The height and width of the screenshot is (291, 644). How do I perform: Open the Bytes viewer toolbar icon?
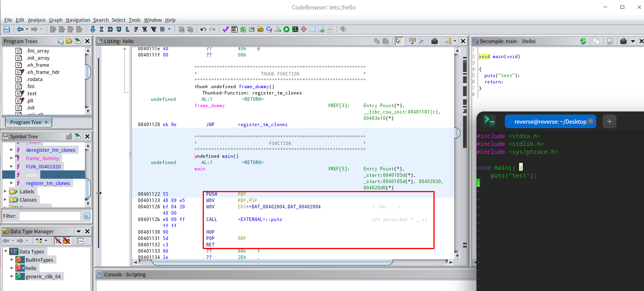(234, 29)
